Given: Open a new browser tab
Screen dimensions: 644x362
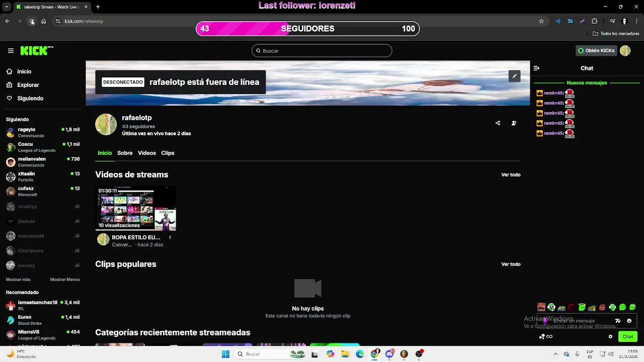Looking at the screenshot, I should [98, 7].
